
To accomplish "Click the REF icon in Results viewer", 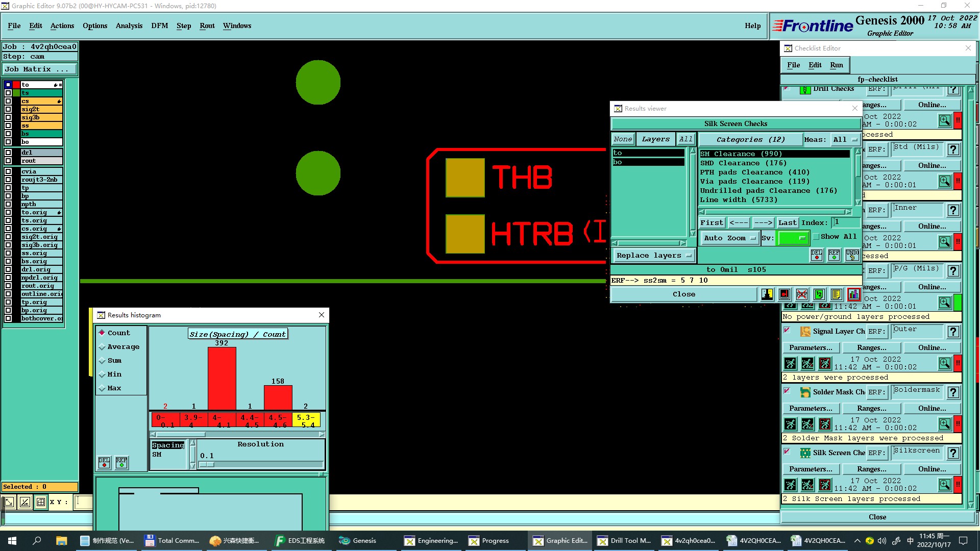I will coord(834,255).
